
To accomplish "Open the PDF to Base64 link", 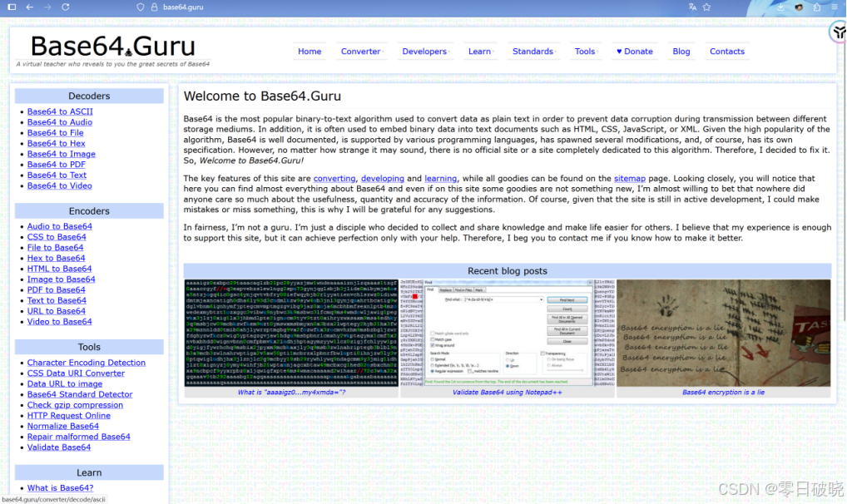I will (57, 289).
